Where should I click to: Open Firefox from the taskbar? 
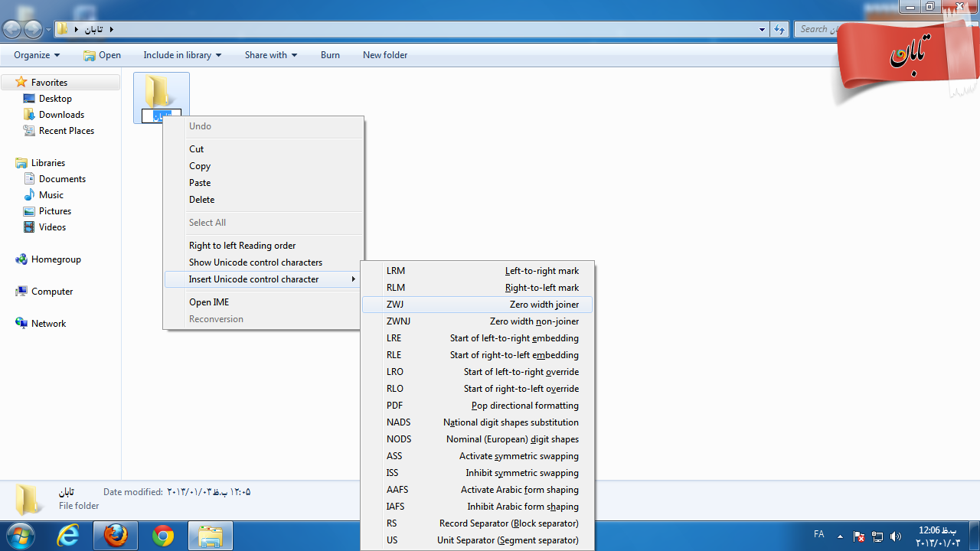(x=116, y=536)
